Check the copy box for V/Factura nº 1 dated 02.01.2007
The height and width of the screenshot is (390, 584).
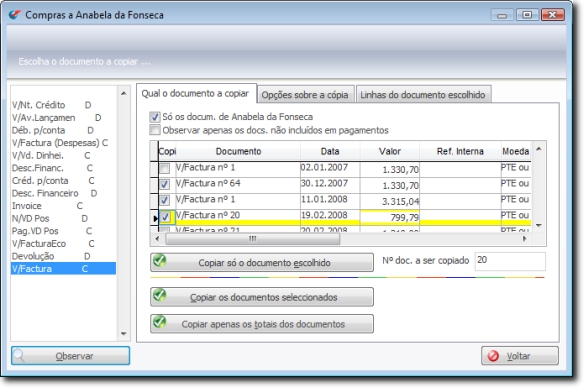165,168
